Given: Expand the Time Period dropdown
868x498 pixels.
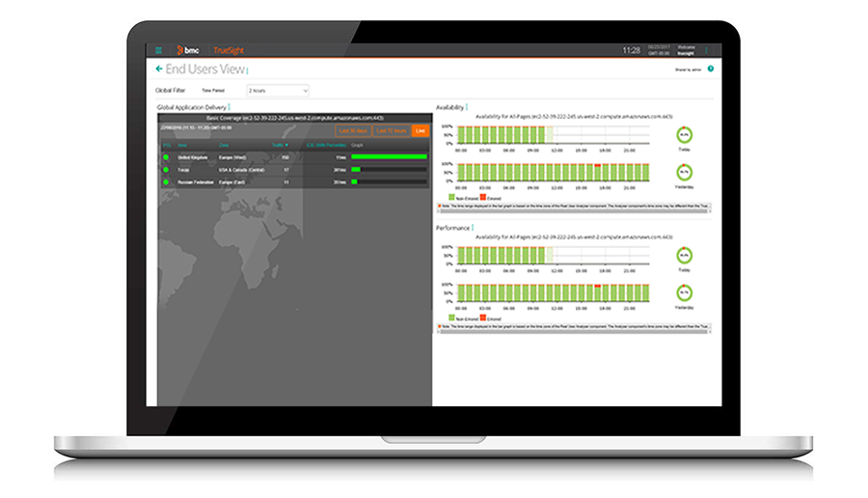Looking at the screenshot, I should tap(278, 90).
